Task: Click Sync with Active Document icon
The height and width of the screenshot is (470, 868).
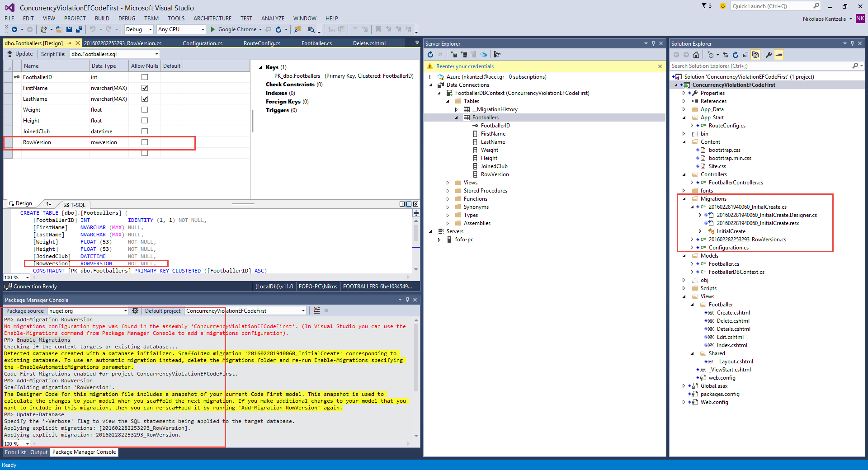Action: coord(726,55)
